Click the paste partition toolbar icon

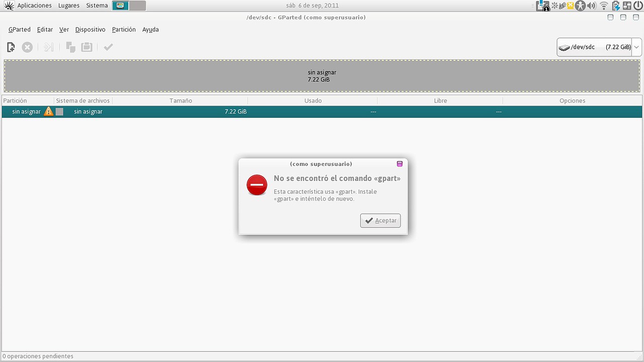pos(87,47)
